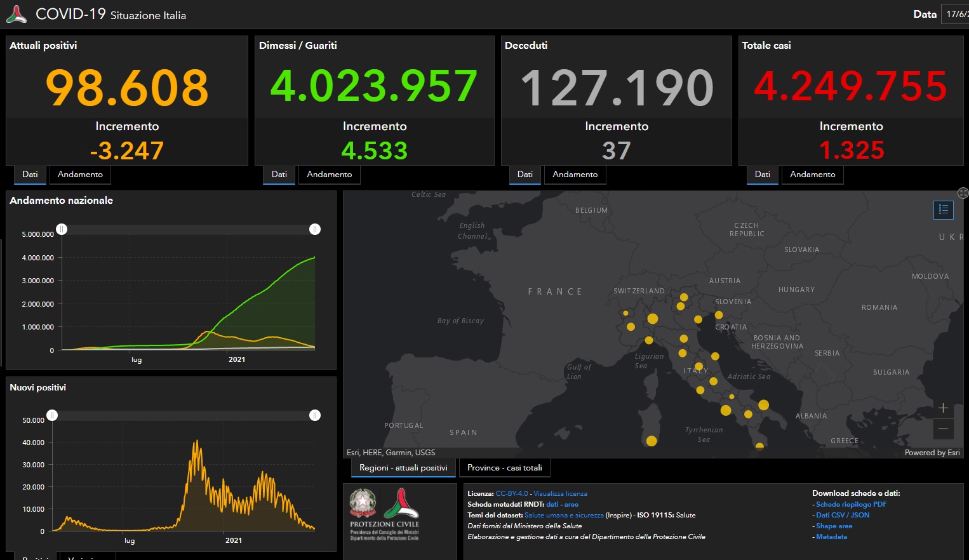Click the COVID-19 tricolor logo in header
The width and height of the screenshot is (969, 560).
click(17, 14)
